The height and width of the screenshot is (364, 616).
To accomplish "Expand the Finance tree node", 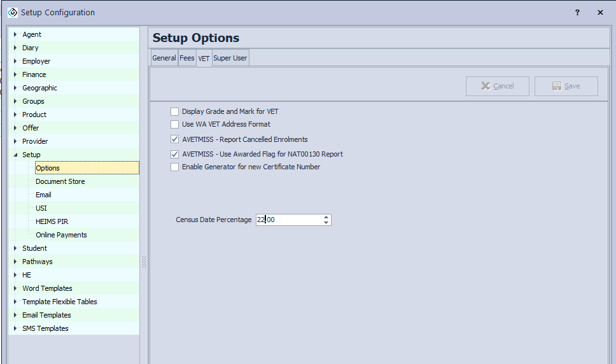I will pyautogui.click(x=15, y=74).
